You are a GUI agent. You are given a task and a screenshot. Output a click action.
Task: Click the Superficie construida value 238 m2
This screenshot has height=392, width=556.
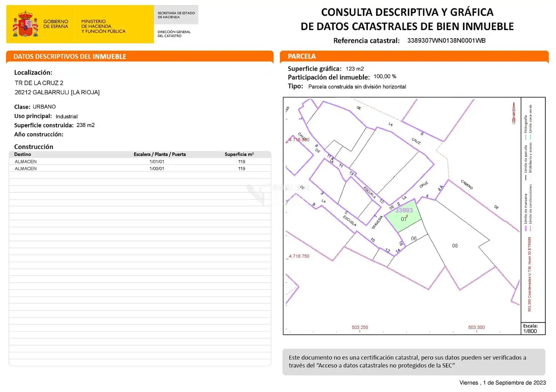point(85,125)
